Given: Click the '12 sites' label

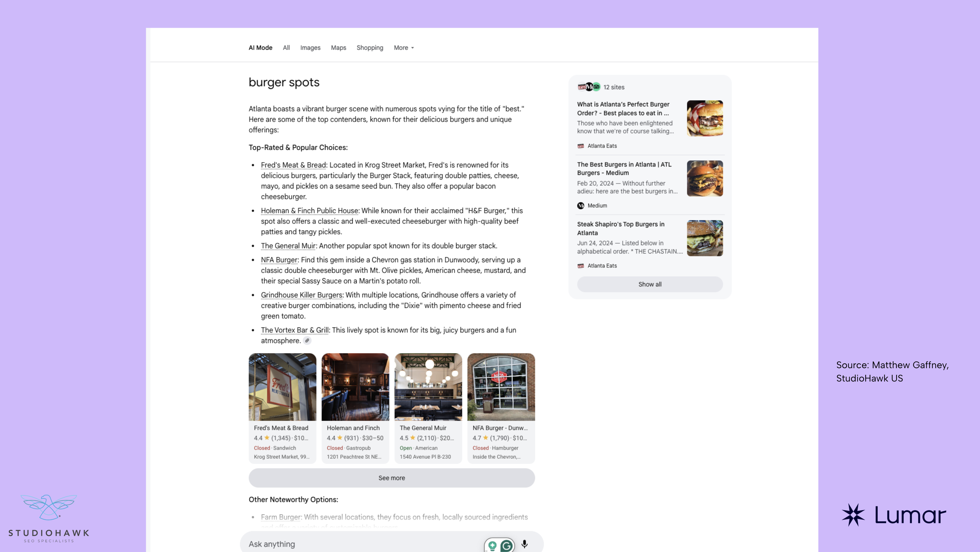Looking at the screenshot, I should point(614,87).
